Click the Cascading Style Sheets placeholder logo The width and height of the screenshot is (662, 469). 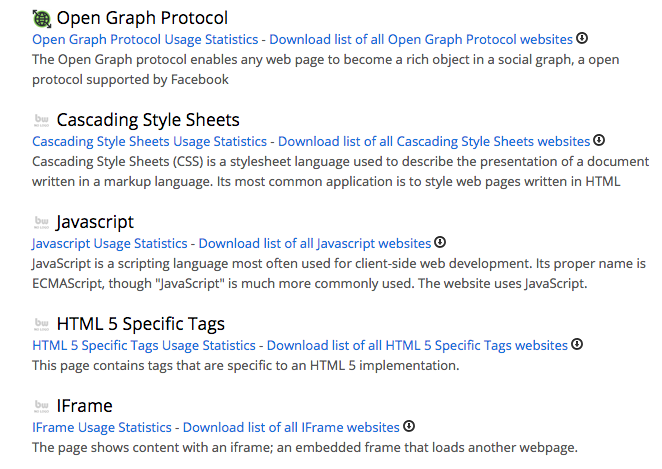click(41, 120)
